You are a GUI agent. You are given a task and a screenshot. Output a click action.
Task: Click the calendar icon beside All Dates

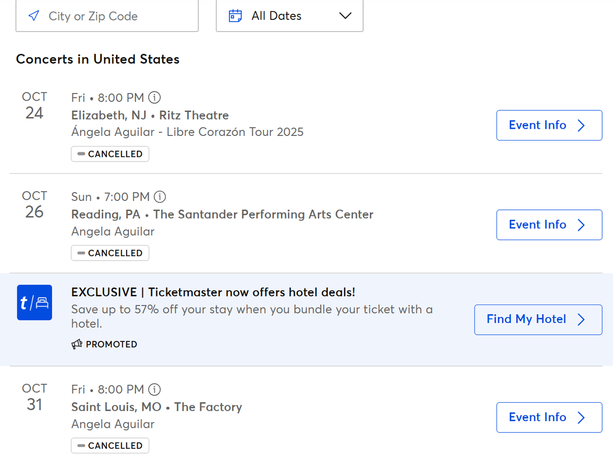tap(236, 16)
